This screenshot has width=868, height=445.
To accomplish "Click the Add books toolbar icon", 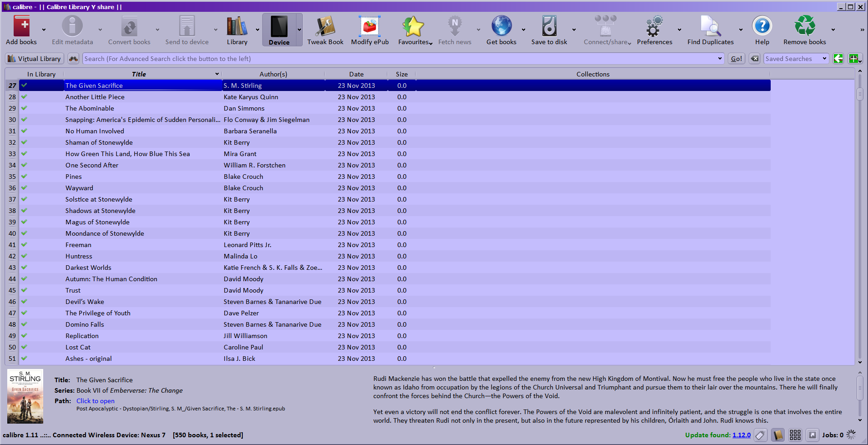I will [x=21, y=26].
